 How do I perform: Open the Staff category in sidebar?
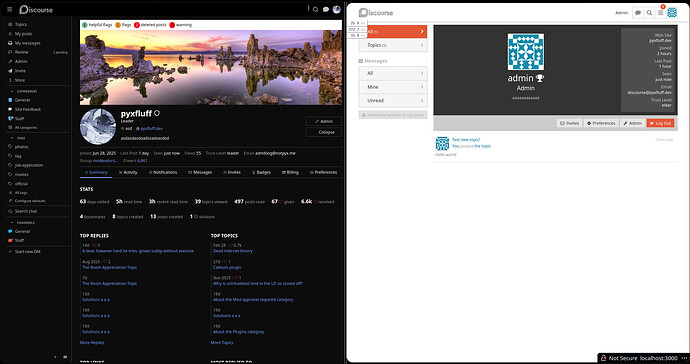point(19,118)
